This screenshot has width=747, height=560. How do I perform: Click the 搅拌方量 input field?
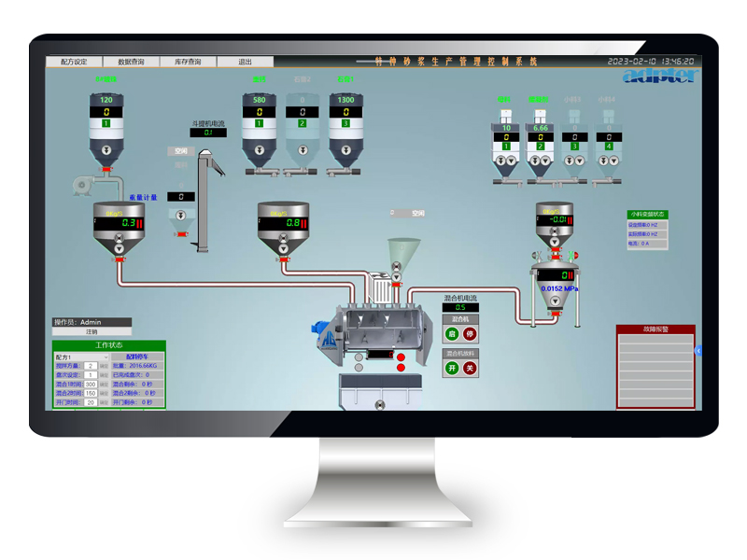click(91, 366)
